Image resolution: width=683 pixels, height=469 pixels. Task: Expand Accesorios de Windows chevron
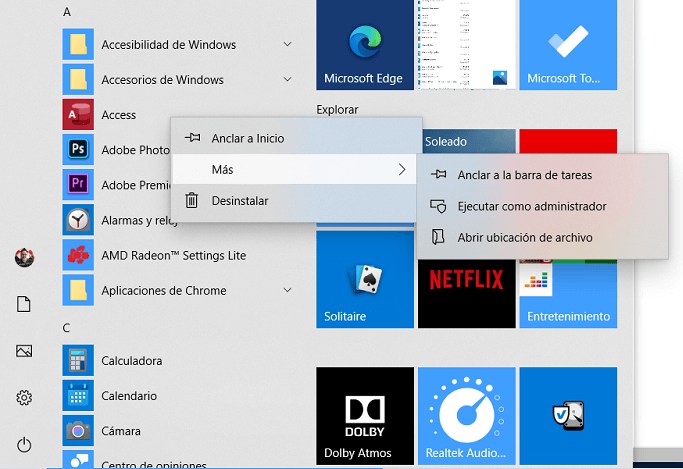(x=287, y=79)
